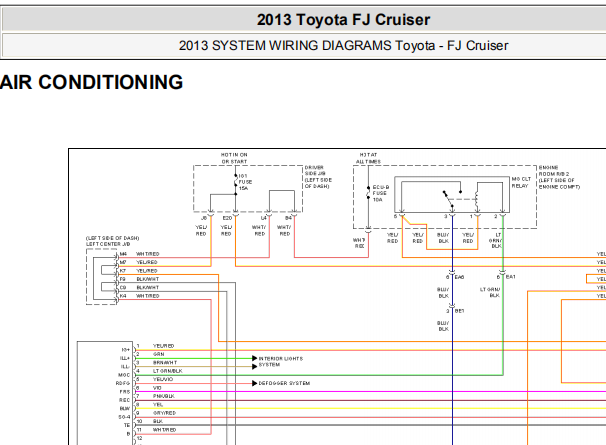Click connector label B4 under Driver Side J/B

coord(288,218)
